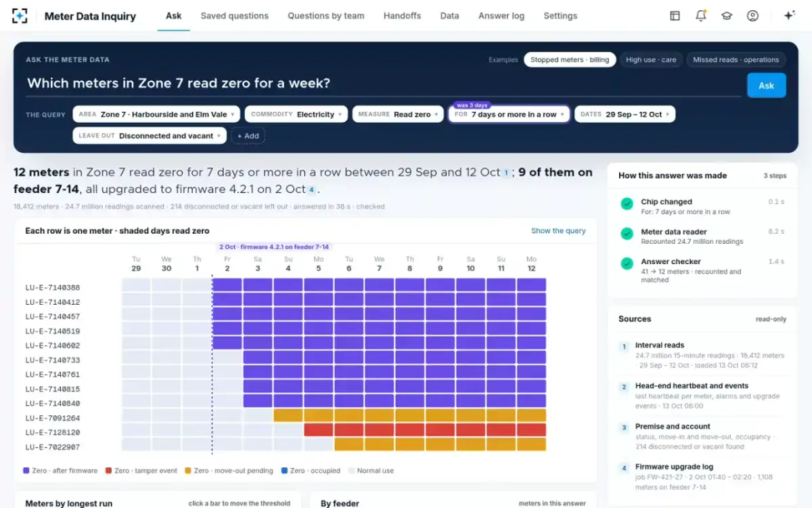The height and width of the screenshot is (508, 812).
Task: Open the Saved questions tab
Action: [235, 16]
